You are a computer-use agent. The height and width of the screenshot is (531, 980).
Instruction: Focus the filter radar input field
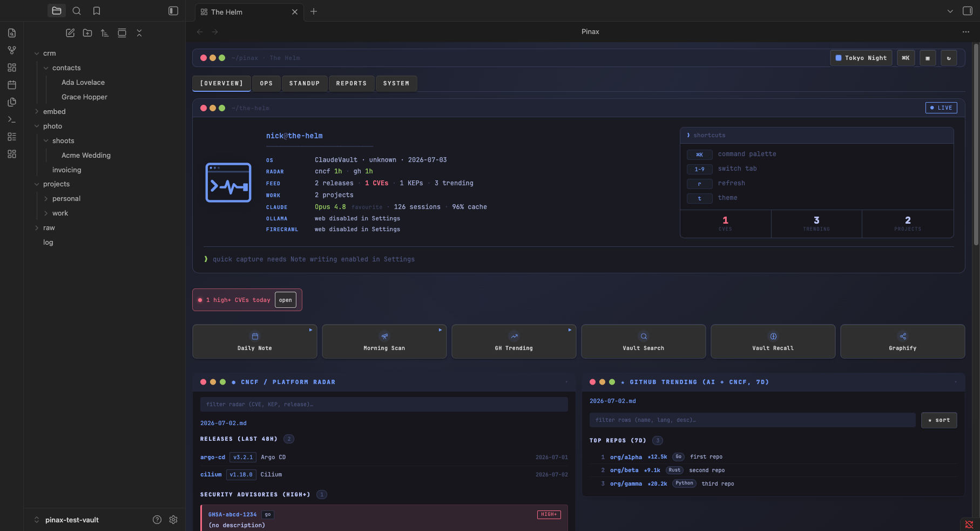point(384,404)
